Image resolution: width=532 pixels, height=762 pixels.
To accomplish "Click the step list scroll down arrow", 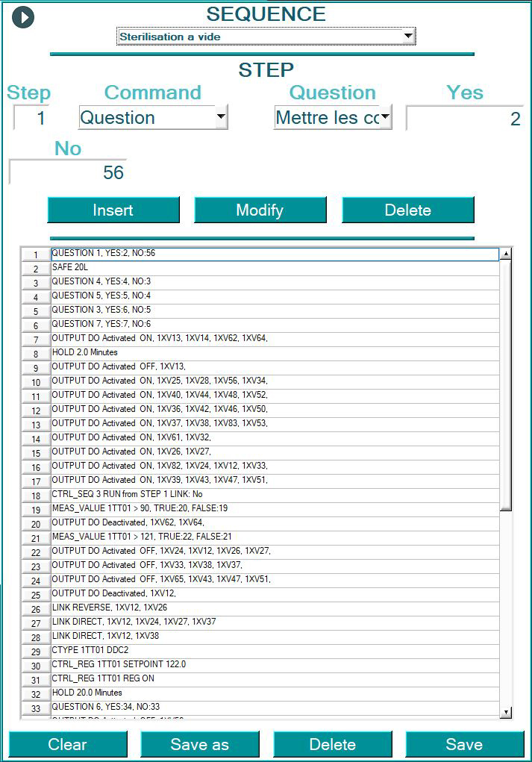I will coord(506,713).
